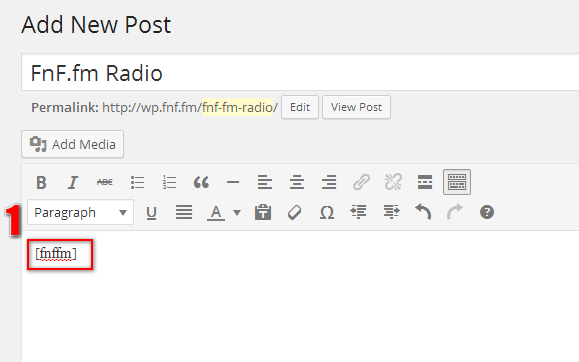Viewport: 579px width, 362px height.
Task: Open the Paragraph format dropdown
Action: (x=80, y=212)
